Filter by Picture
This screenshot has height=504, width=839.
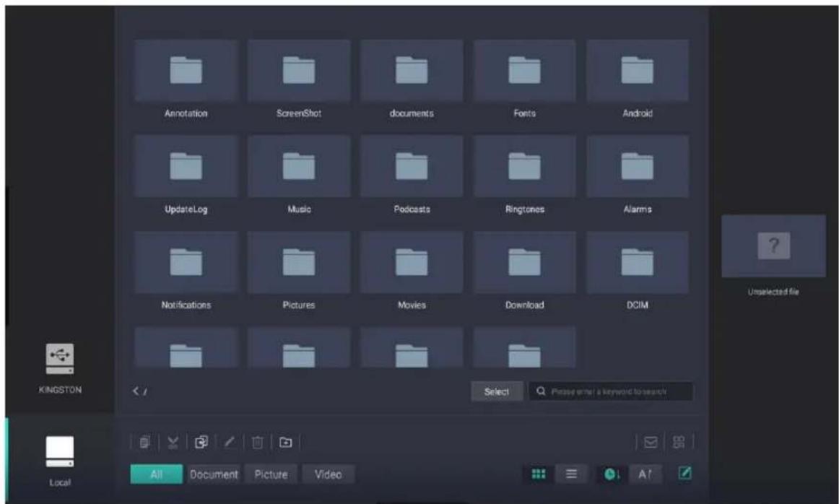(271, 474)
